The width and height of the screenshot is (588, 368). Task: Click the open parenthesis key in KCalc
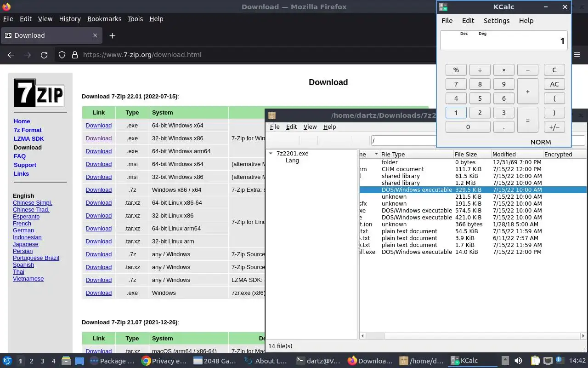click(x=554, y=98)
